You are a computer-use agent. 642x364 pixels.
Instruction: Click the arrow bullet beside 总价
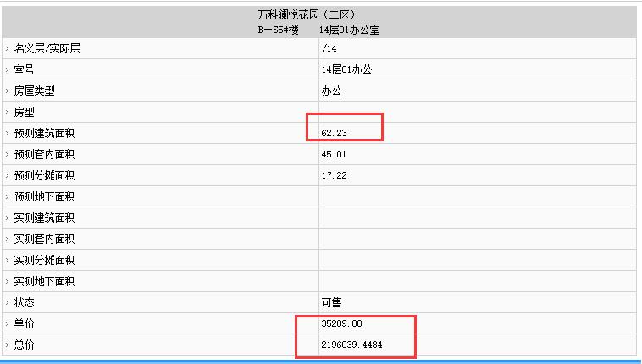click(x=7, y=345)
